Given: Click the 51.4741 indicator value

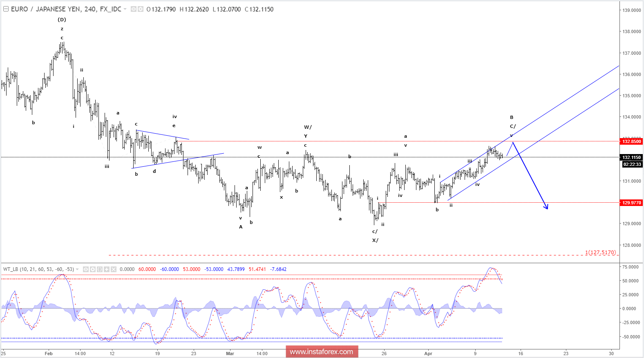Looking at the screenshot, I should [257, 269].
